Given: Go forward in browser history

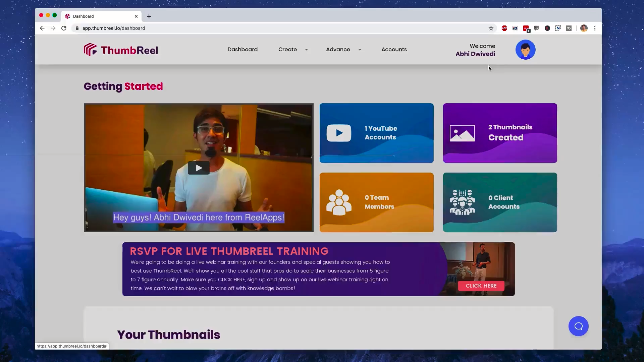Looking at the screenshot, I should 53,28.
